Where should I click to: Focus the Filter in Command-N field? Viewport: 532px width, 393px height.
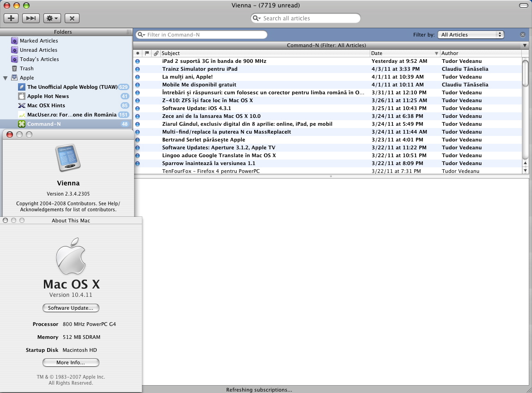click(x=202, y=35)
